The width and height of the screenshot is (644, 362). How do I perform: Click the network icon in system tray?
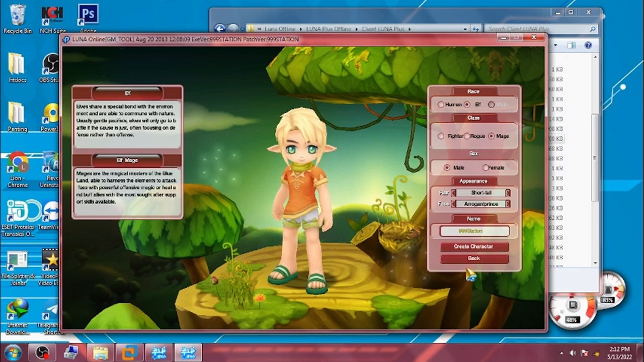pyautogui.click(x=596, y=353)
